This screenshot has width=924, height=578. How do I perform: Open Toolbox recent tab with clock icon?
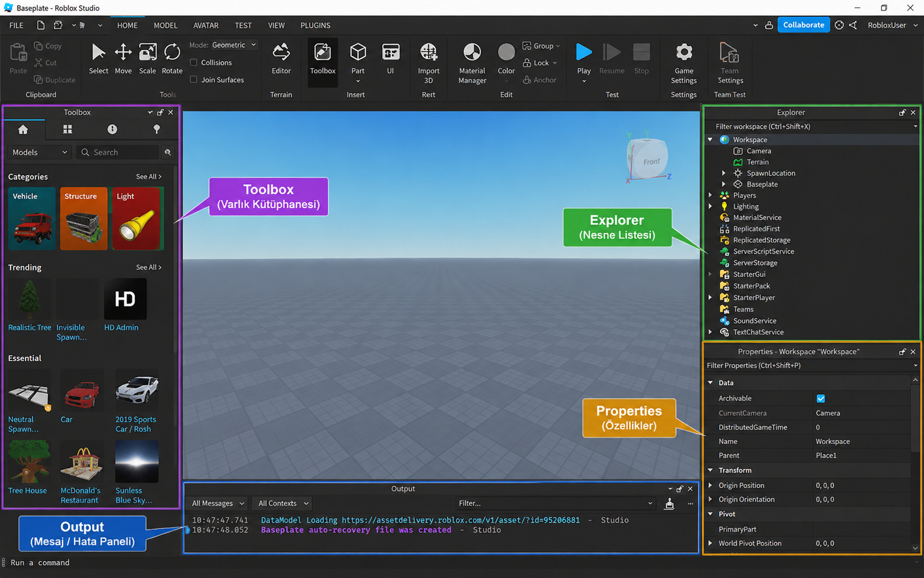click(x=112, y=129)
